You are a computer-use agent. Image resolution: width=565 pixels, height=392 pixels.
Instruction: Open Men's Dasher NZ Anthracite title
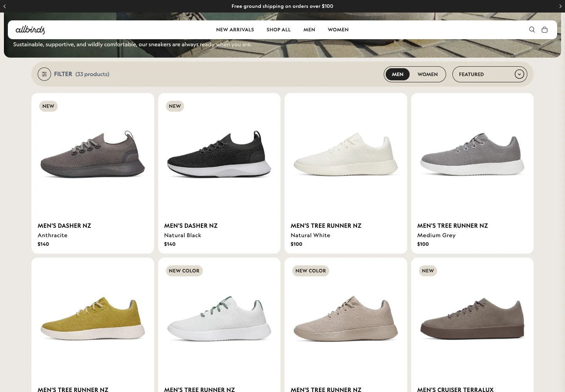[64, 226]
